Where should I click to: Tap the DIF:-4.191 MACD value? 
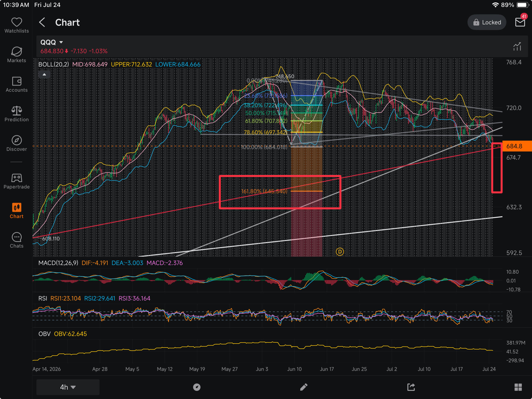pos(95,263)
